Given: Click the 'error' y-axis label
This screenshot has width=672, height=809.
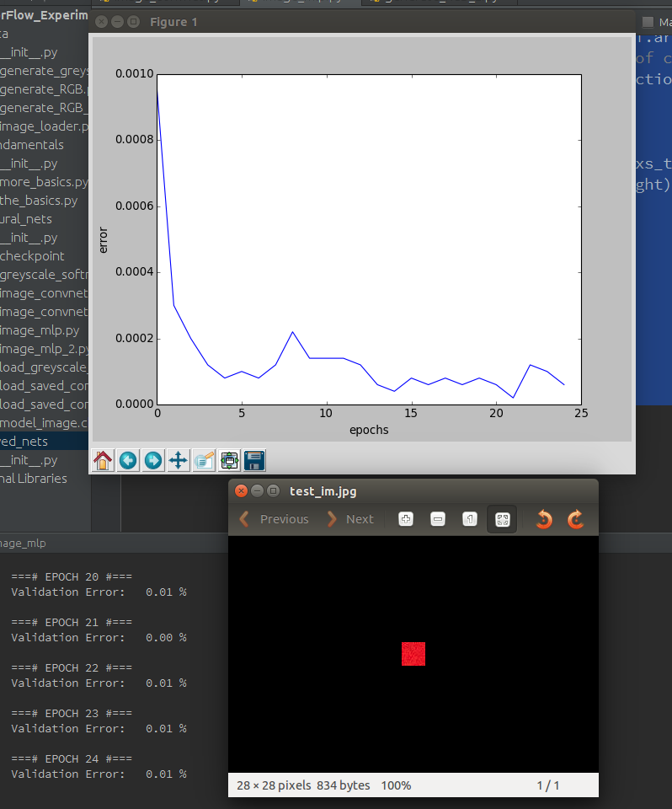Looking at the screenshot, I should coord(103,240).
